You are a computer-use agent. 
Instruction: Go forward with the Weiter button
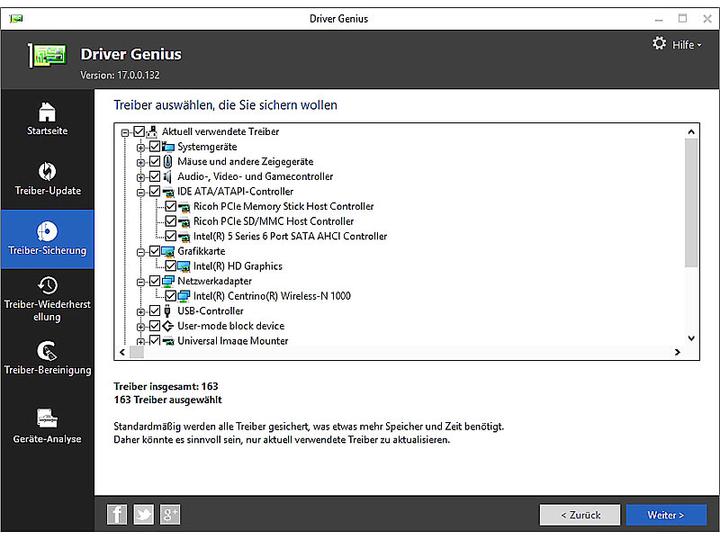tap(666, 515)
